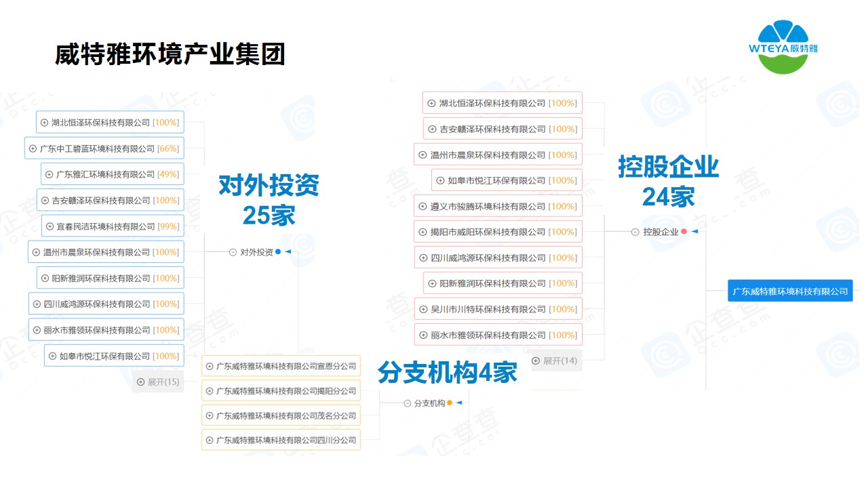The width and height of the screenshot is (868, 488).
Task: Select 遵义市骏腾环境科技有限公司 node
Action: [498, 206]
